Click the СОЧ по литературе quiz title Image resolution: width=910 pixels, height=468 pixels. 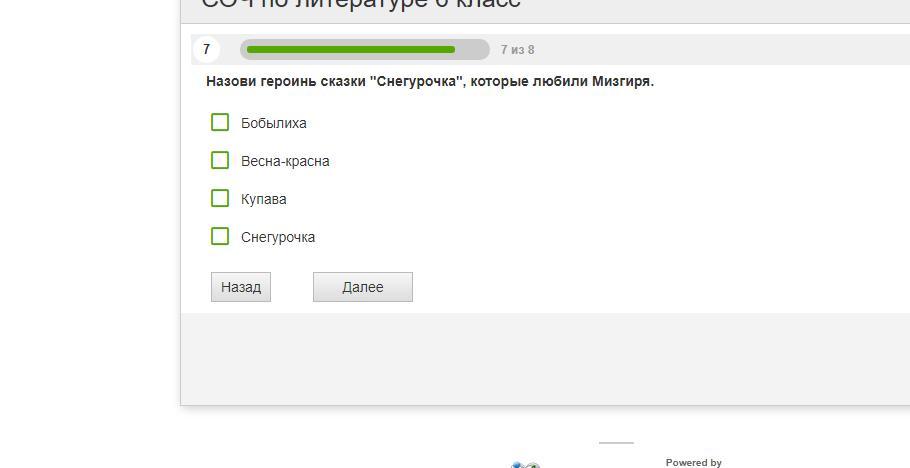pos(361,4)
